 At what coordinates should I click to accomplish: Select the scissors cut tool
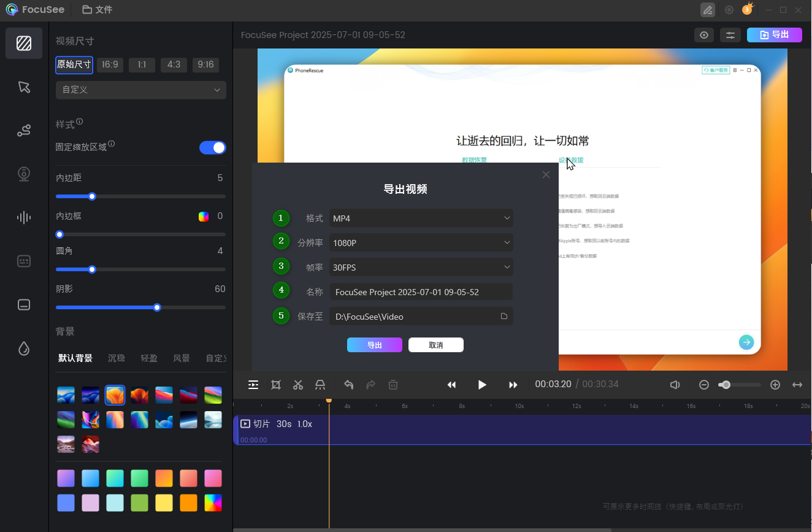(298, 385)
